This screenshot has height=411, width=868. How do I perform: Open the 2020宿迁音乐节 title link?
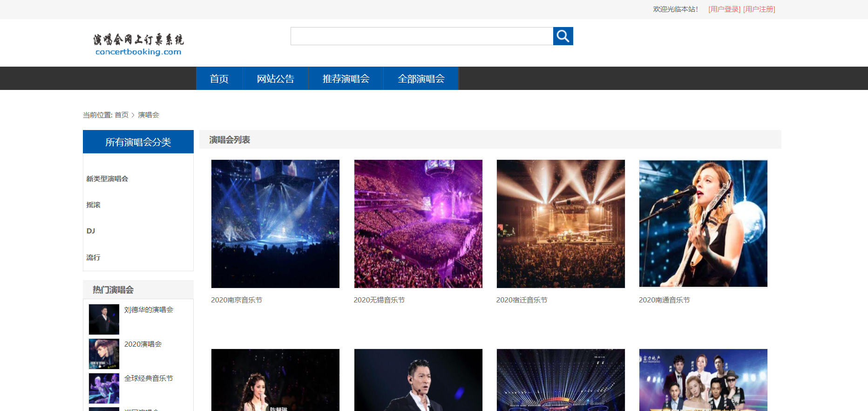522,300
